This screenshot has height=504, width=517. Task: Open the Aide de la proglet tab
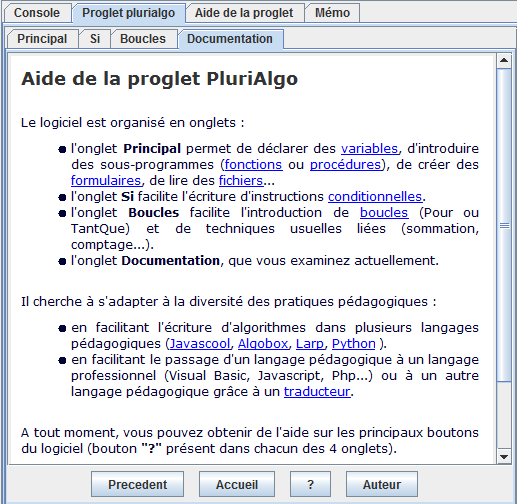244,13
